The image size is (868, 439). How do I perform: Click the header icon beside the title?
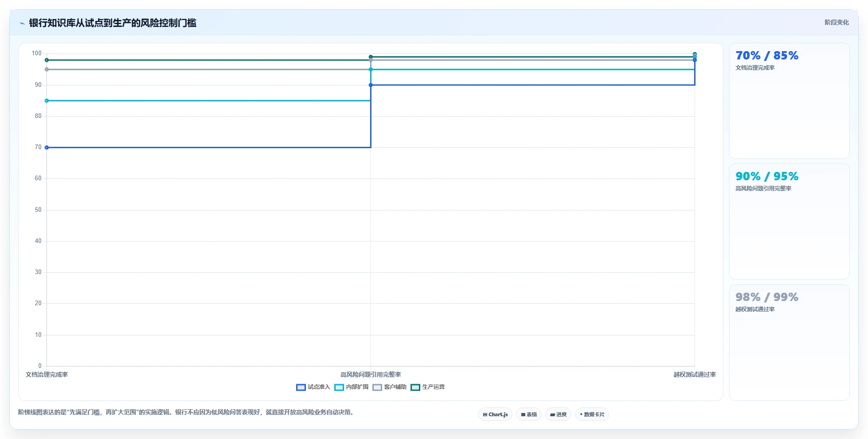pyautogui.click(x=22, y=23)
